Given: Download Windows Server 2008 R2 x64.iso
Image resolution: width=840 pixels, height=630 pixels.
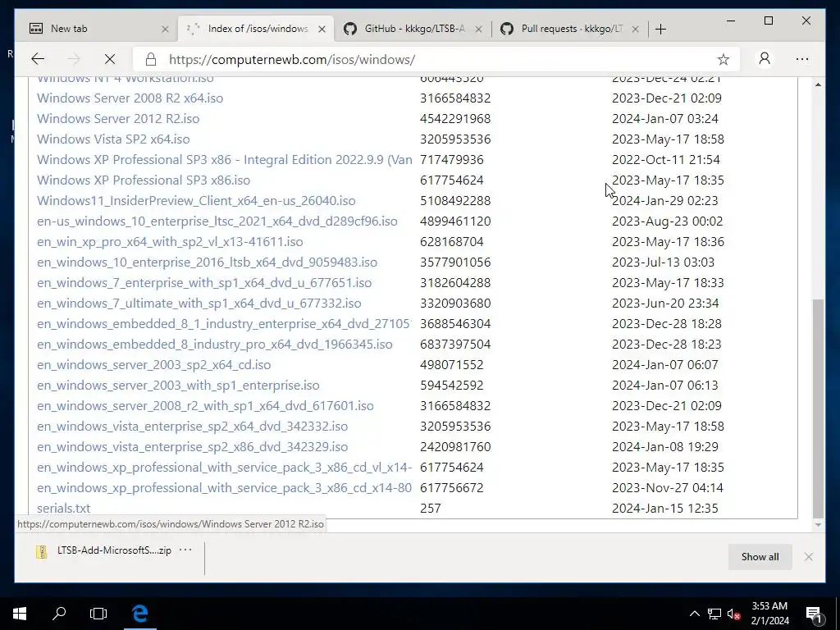Looking at the screenshot, I should click(130, 98).
